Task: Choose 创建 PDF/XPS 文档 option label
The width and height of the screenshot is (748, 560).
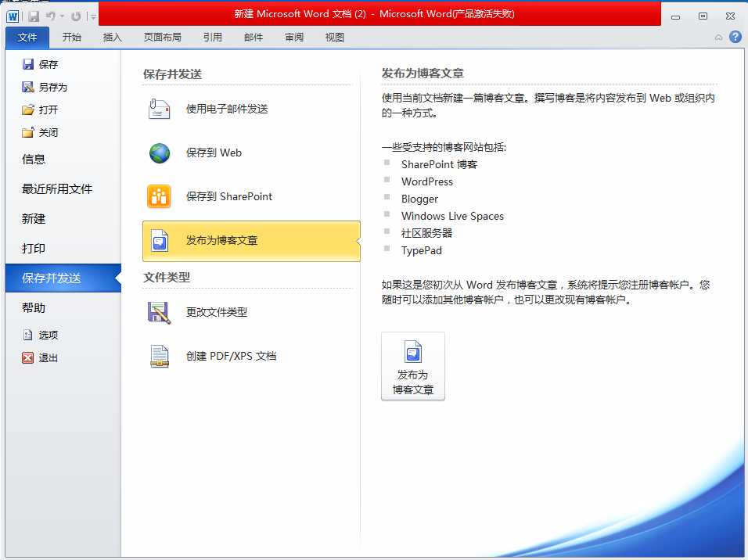Action: click(231, 357)
